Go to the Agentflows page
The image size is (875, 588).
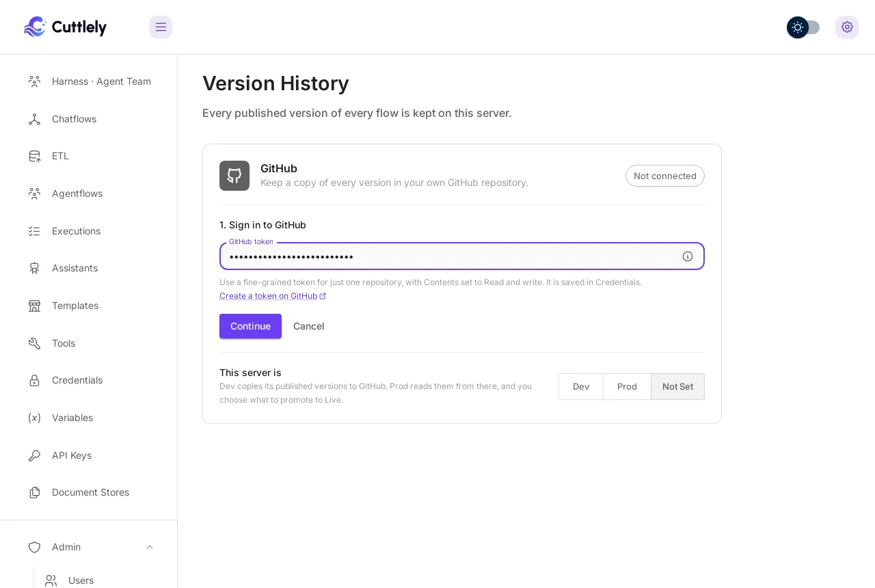89,193
